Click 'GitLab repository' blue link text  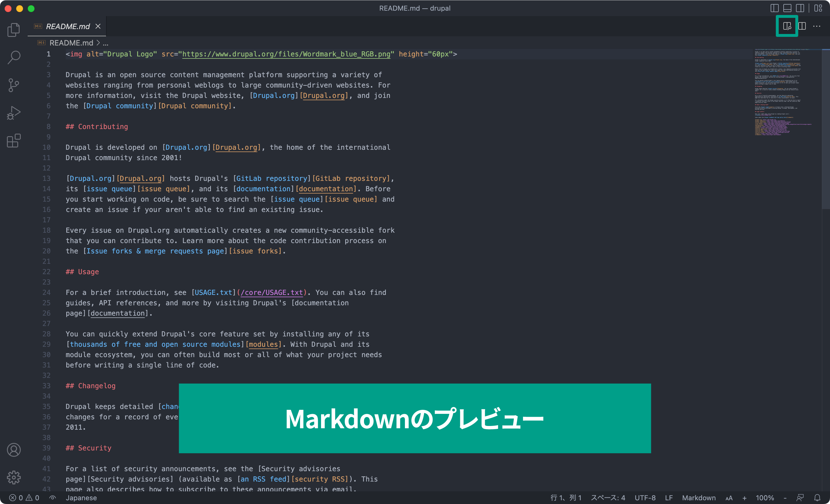pyautogui.click(x=272, y=179)
